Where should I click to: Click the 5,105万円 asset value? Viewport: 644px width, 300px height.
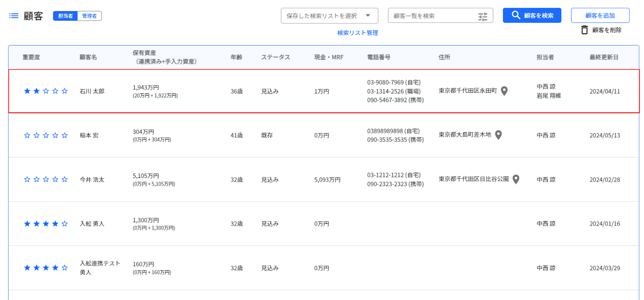[x=146, y=176]
